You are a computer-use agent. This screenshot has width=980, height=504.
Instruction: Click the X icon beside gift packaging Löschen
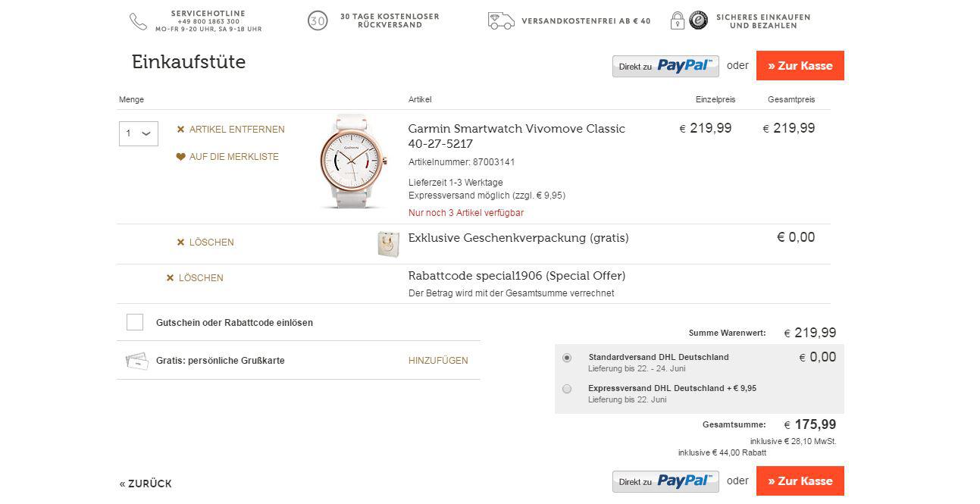(x=180, y=243)
